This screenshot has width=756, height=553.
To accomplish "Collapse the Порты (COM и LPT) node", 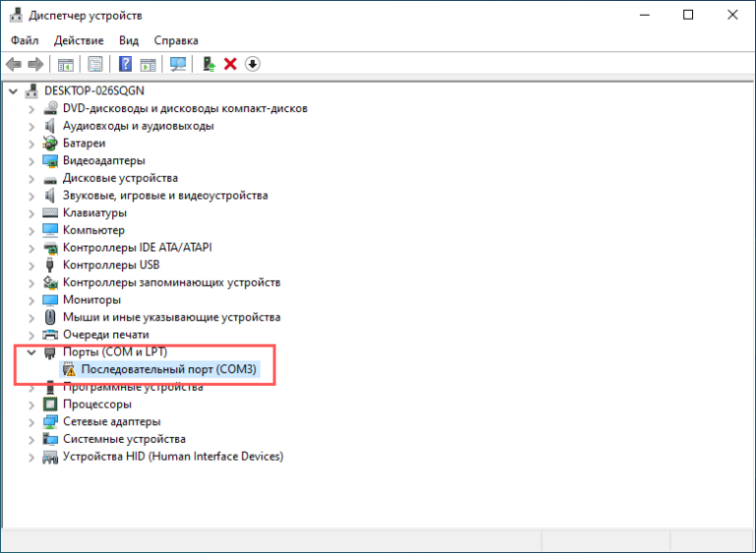I will pos(31,352).
